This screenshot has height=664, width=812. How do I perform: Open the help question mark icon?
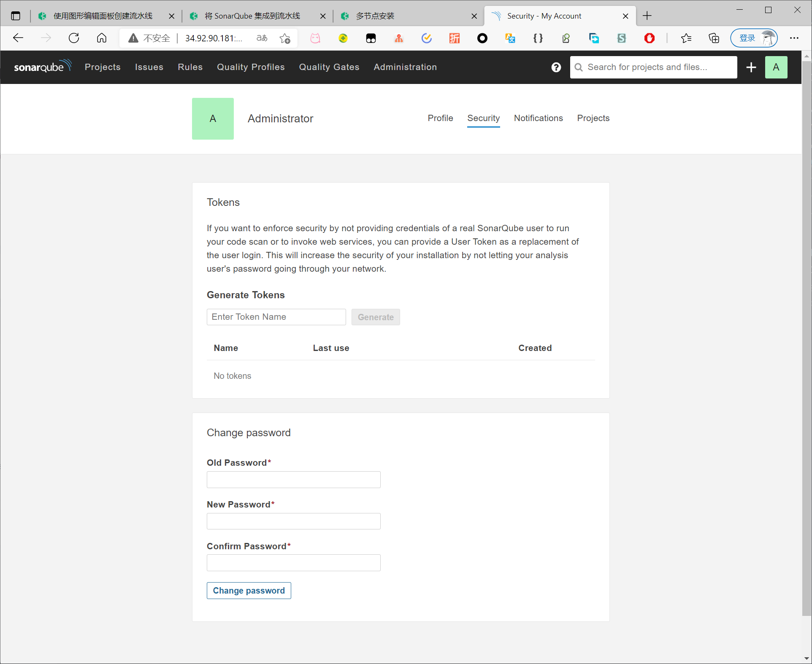point(556,67)
